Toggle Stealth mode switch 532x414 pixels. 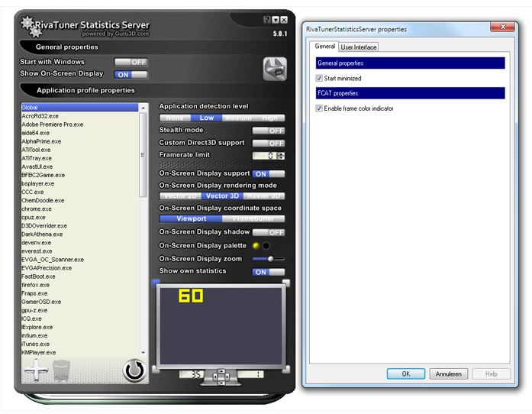[x=269, y=131]
